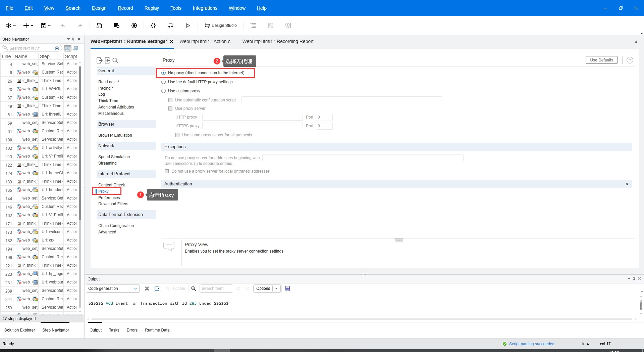Open Proxy settings in the tree
The height and width of the screenshot is (352, 644).
(103, 191)
